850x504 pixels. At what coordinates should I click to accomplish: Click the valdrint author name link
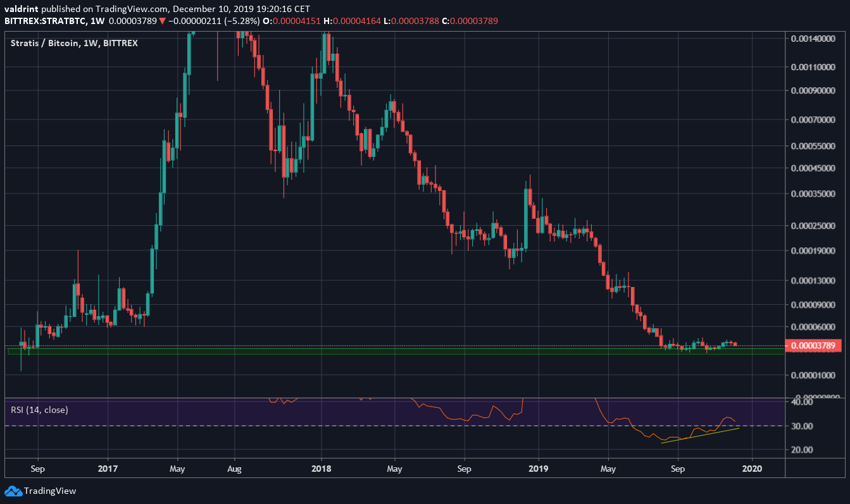point(23,9)
